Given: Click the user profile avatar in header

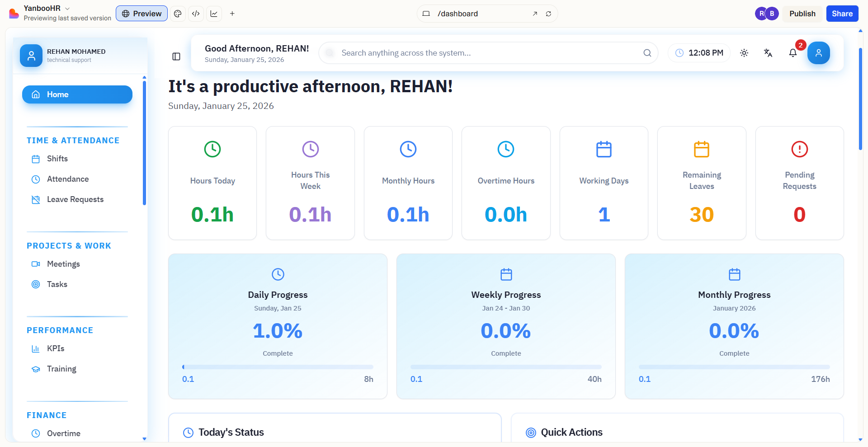Looking at the screenshot, I should click(x=818, y=53).
